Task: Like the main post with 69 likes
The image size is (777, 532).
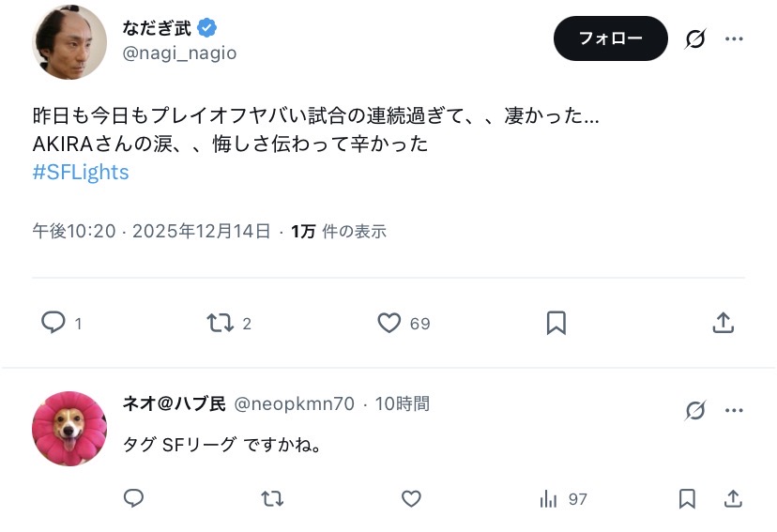Action: [389, 323]
